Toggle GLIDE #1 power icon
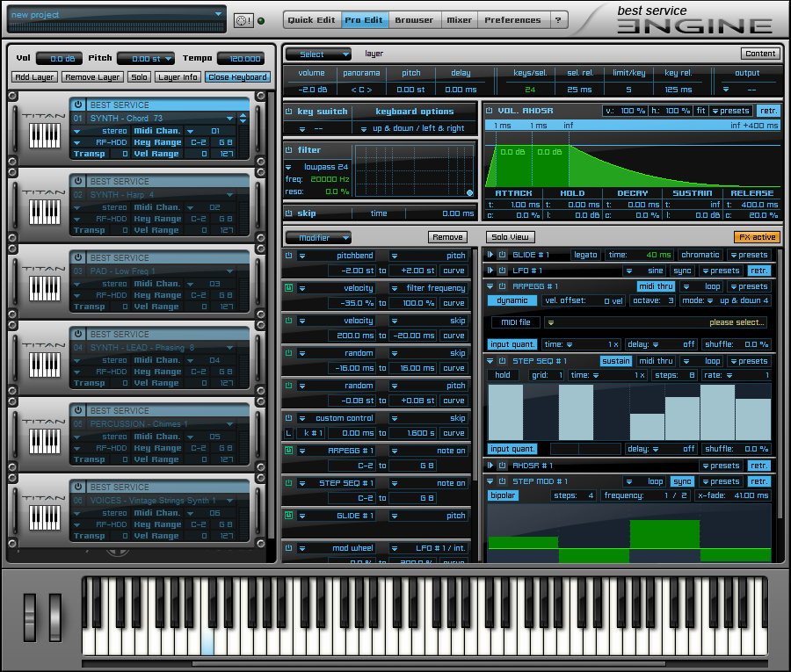 (503, 255)
